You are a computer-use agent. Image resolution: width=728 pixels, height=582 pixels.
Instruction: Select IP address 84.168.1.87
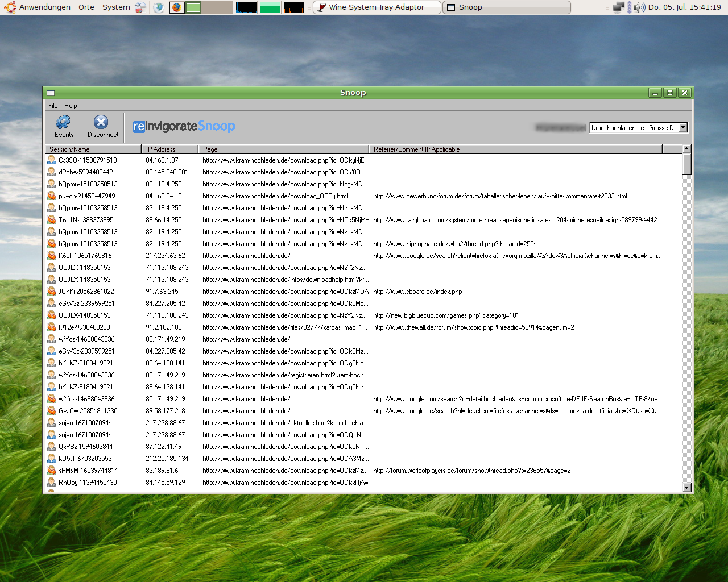click(x=162, y=160)
